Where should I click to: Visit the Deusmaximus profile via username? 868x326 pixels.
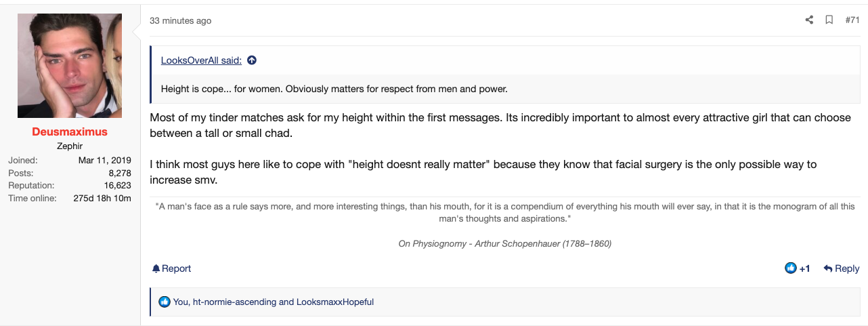[70, 131]
